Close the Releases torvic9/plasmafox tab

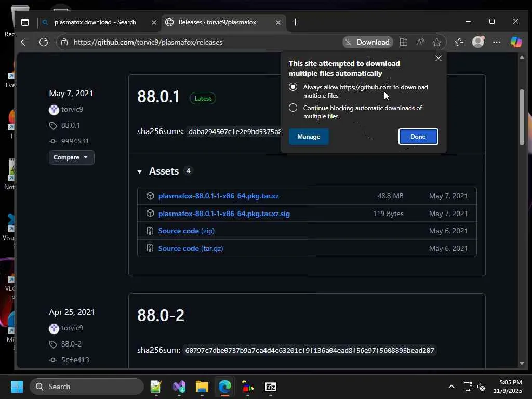[x=278, y=22]
